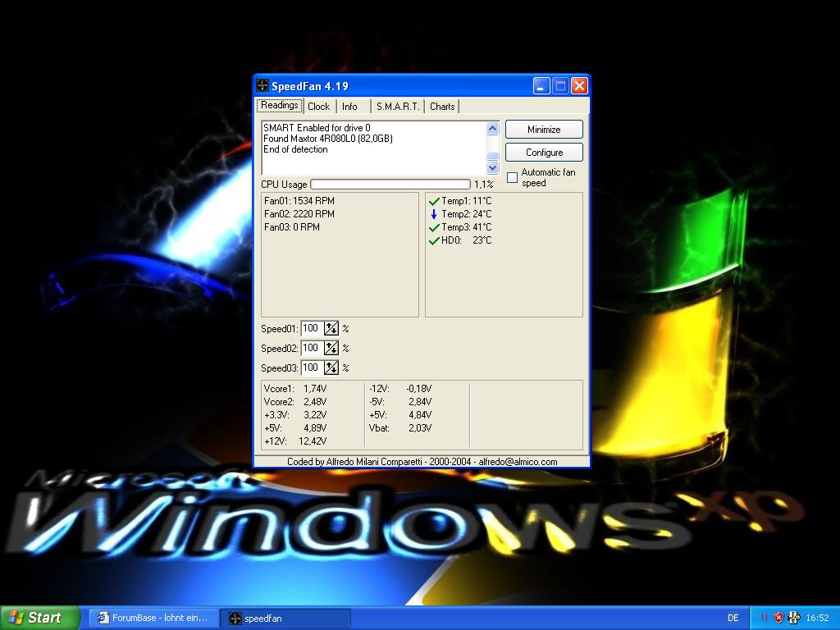Click the 16:52 system clock

pos(818,619)
